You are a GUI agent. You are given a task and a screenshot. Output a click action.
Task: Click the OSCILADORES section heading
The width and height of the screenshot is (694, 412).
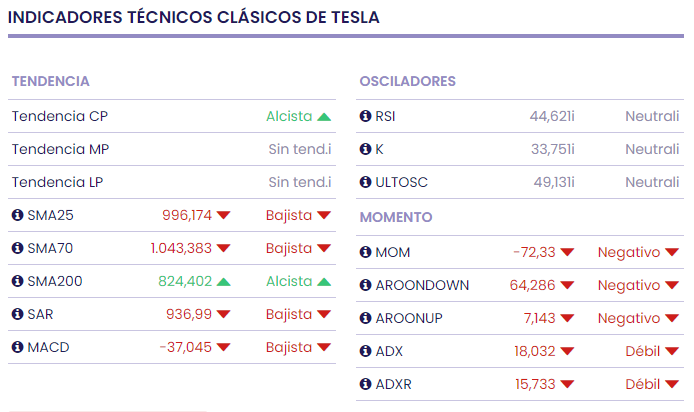click(407, 81)
